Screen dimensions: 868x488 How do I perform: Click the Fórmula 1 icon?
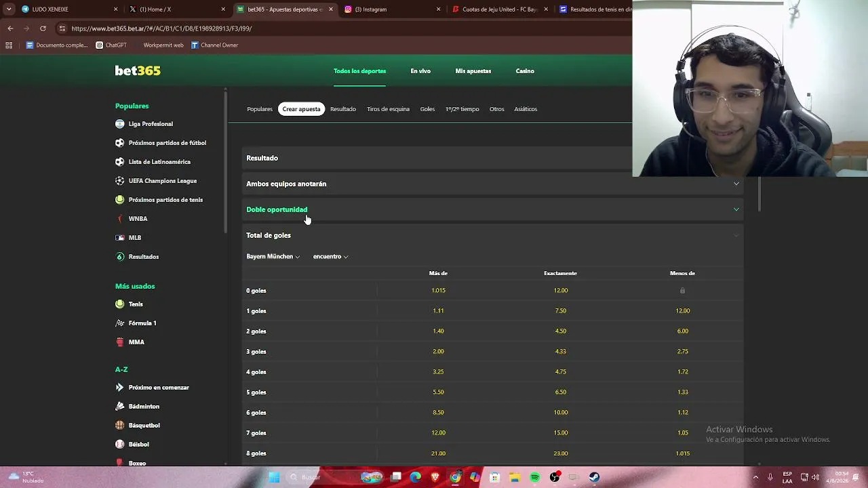coord(120,323)
